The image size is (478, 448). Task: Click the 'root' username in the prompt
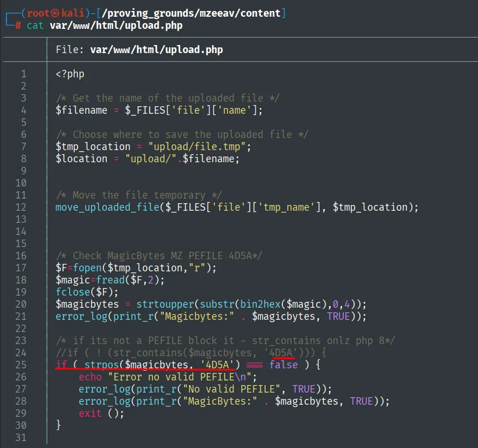(x=38, y=13)
